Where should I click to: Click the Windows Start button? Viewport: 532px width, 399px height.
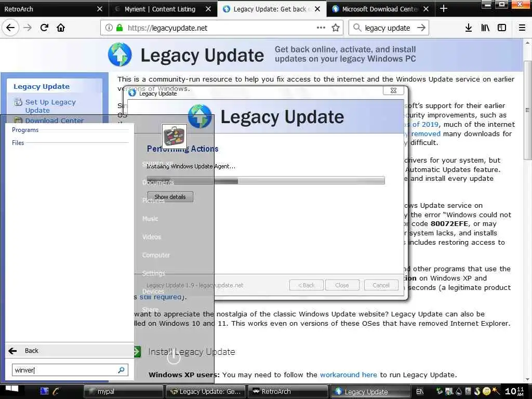tap(12, 389)
